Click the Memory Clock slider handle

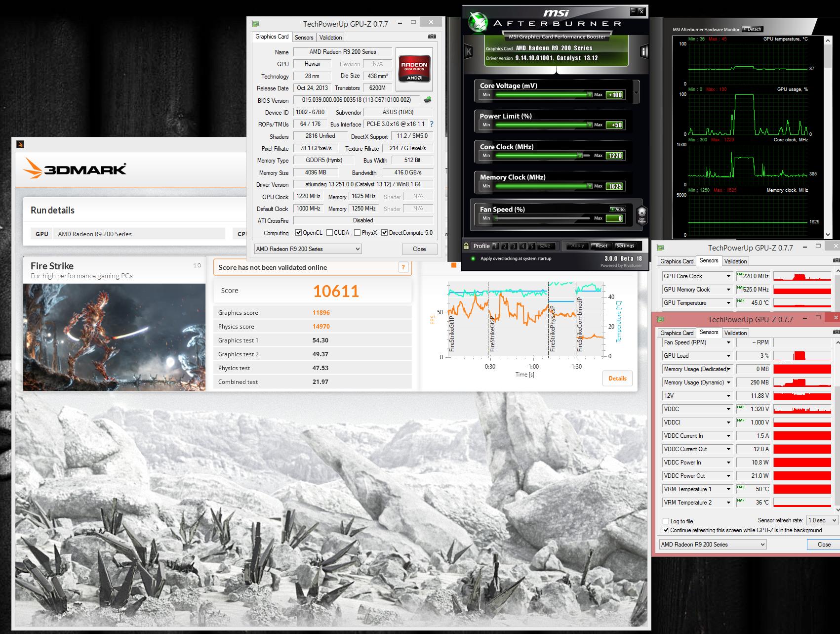click(x=590, y=186)
